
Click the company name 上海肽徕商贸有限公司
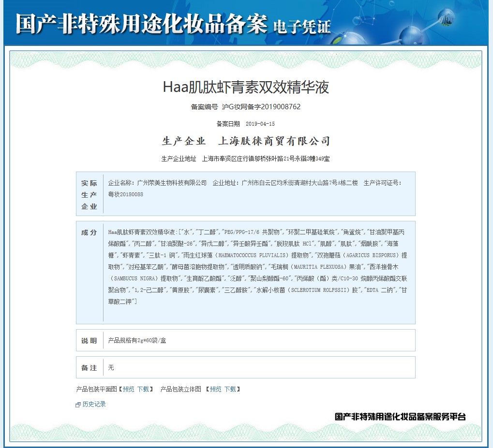[x=274, y=141]
